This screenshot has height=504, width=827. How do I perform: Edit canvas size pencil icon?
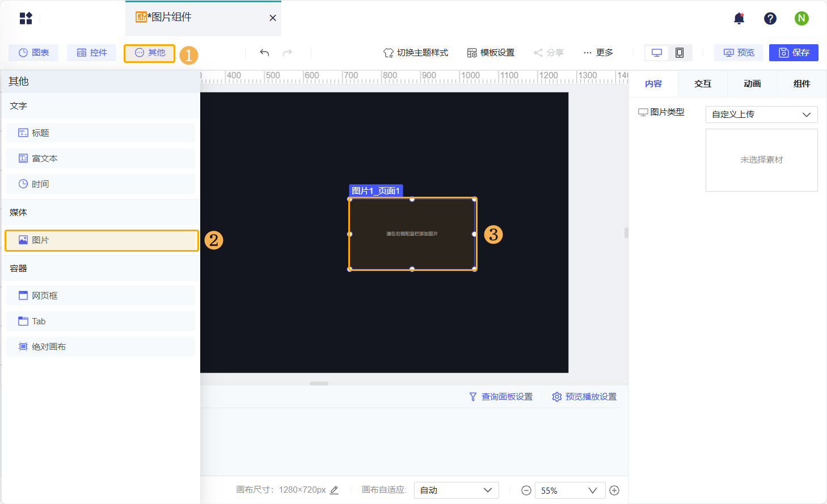334,490
